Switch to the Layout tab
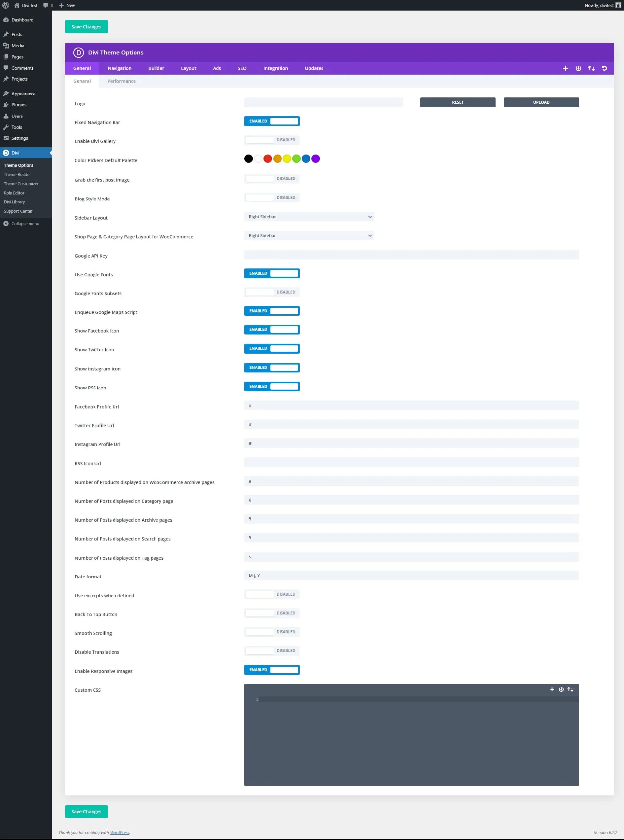Viewport: 624px width, 840px height. coord(189,68)
